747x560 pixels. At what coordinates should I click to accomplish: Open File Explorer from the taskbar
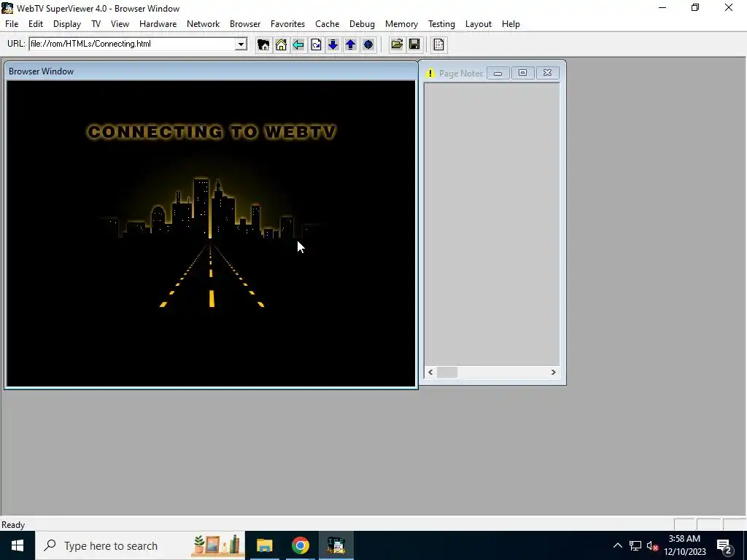264,545
